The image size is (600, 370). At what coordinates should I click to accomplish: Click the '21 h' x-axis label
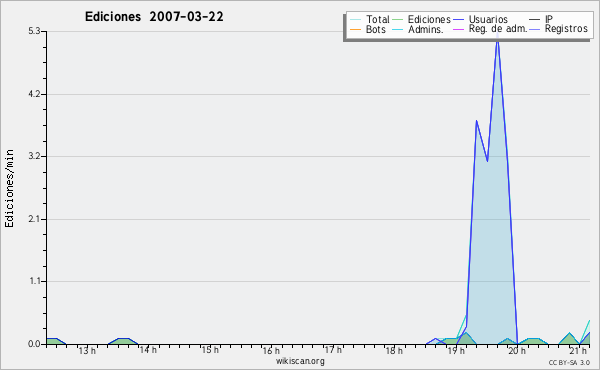pos(578,350)
